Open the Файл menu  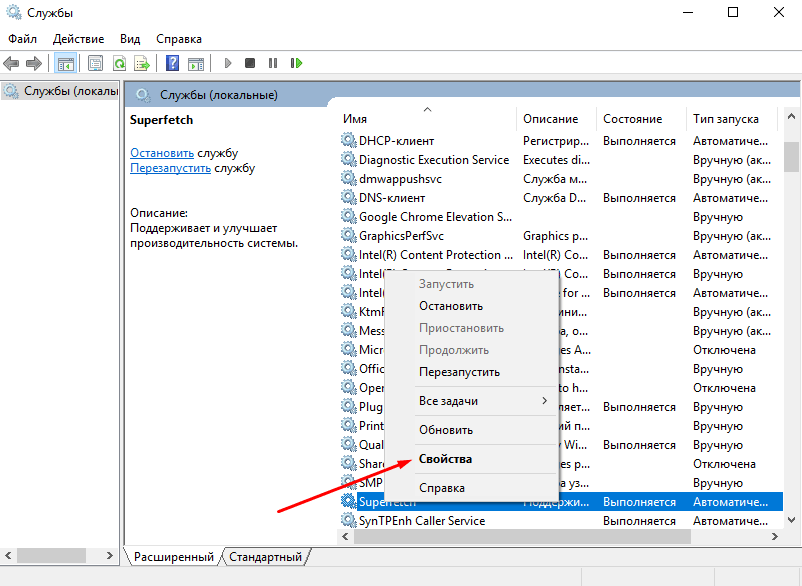(x=23, y=39)
